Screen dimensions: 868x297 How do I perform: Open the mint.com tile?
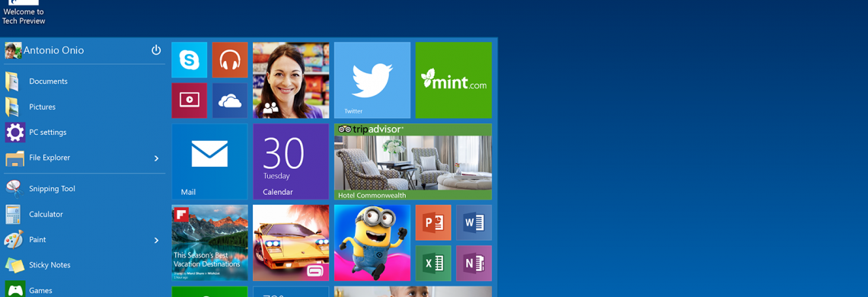[453, 81]
